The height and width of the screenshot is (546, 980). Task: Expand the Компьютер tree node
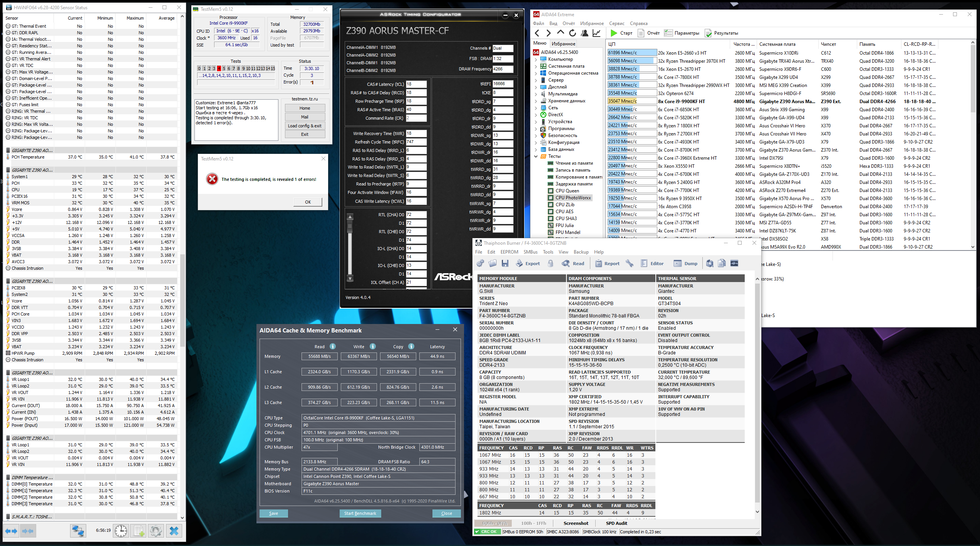coord(536,60)
